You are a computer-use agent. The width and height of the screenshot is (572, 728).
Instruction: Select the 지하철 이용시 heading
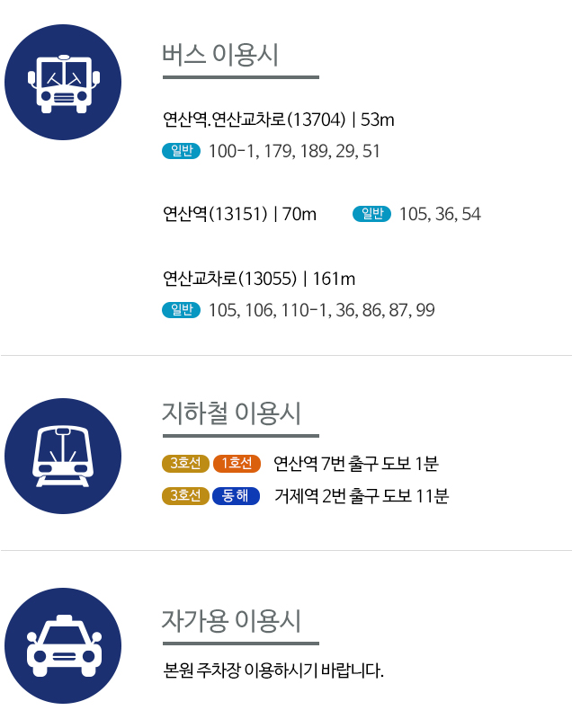[x=231, y=413]
